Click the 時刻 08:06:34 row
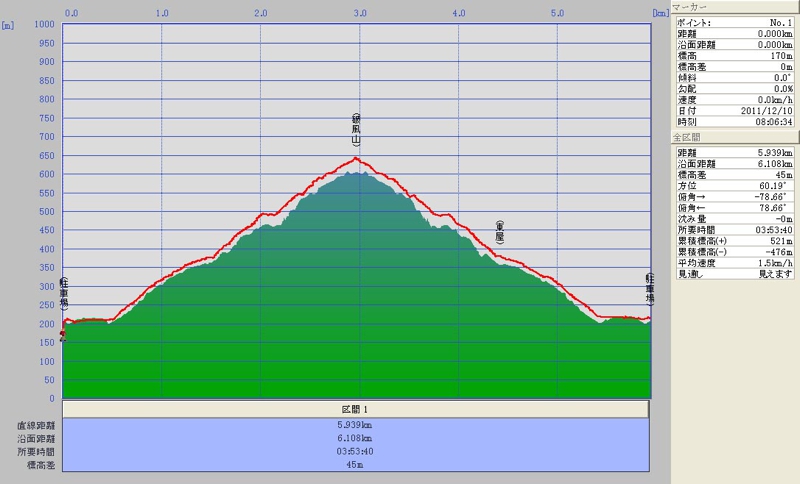This screenshot has width=800, height=484. tap(734, 121)
